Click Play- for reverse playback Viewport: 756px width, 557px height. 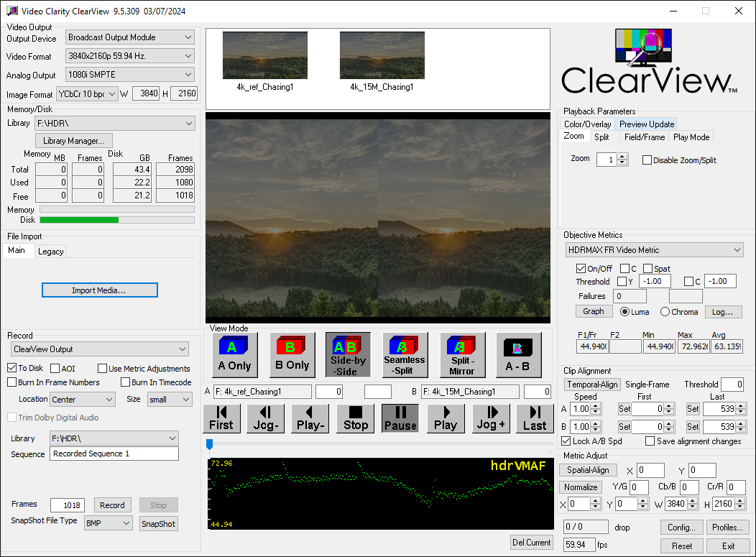pos(310,418)
